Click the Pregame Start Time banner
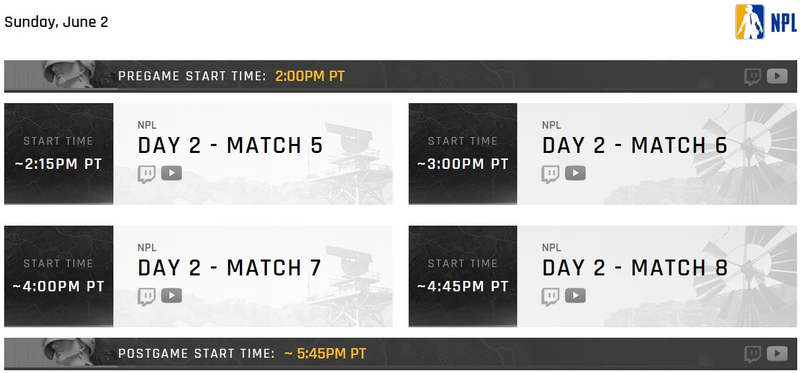The width and height of the screenshot is (800, 373). (x=401, y=77)
